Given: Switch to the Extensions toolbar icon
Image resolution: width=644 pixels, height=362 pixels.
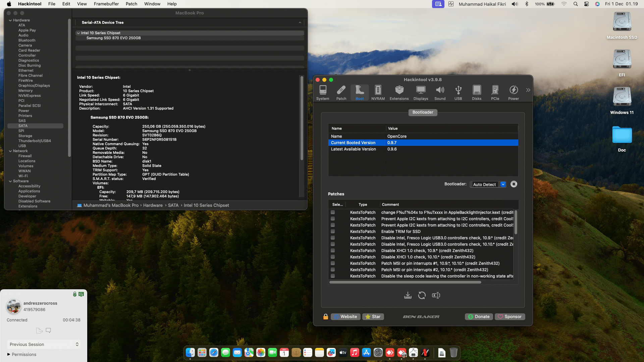Looking at the screenshot, I should (x=399, y=93).
